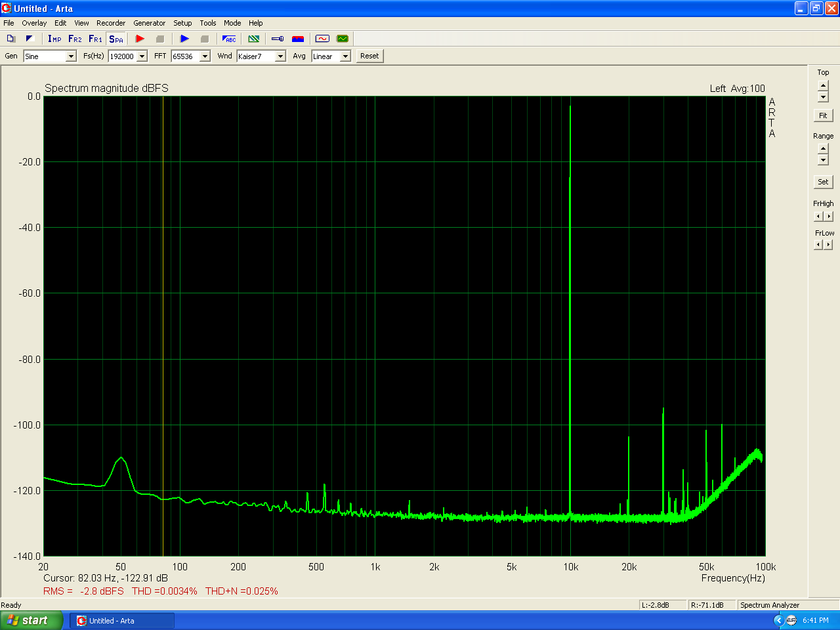Open the Recorder menu

pyautogui.click(x=111, y=23)
